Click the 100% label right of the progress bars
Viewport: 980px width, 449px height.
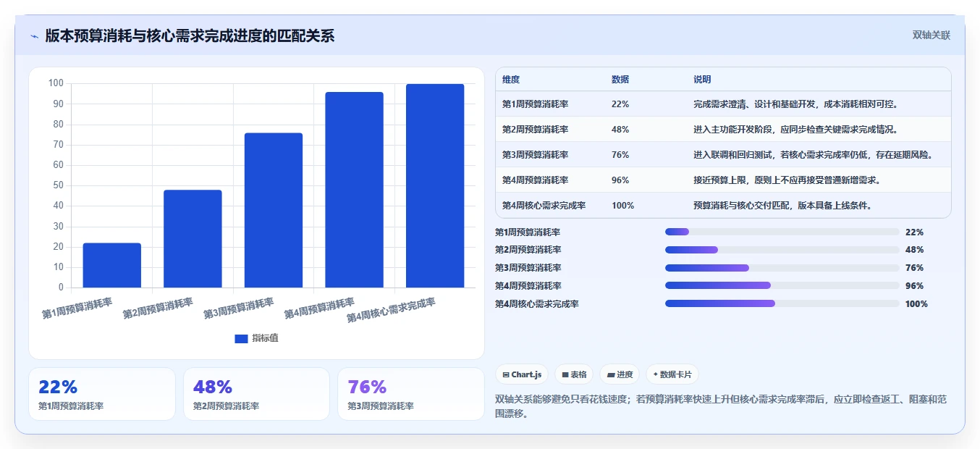tap(916, 304)
